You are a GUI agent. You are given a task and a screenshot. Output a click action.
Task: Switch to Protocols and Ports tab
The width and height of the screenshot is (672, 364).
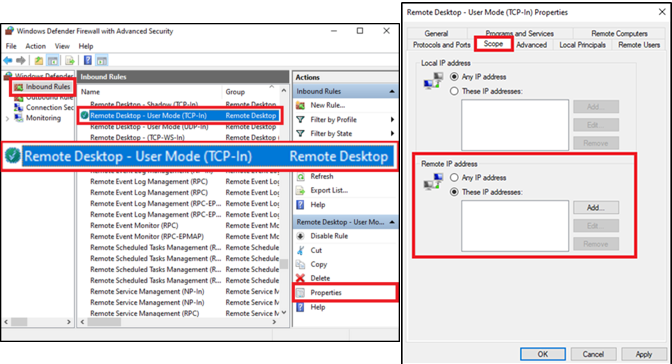(x=441, y=45)
